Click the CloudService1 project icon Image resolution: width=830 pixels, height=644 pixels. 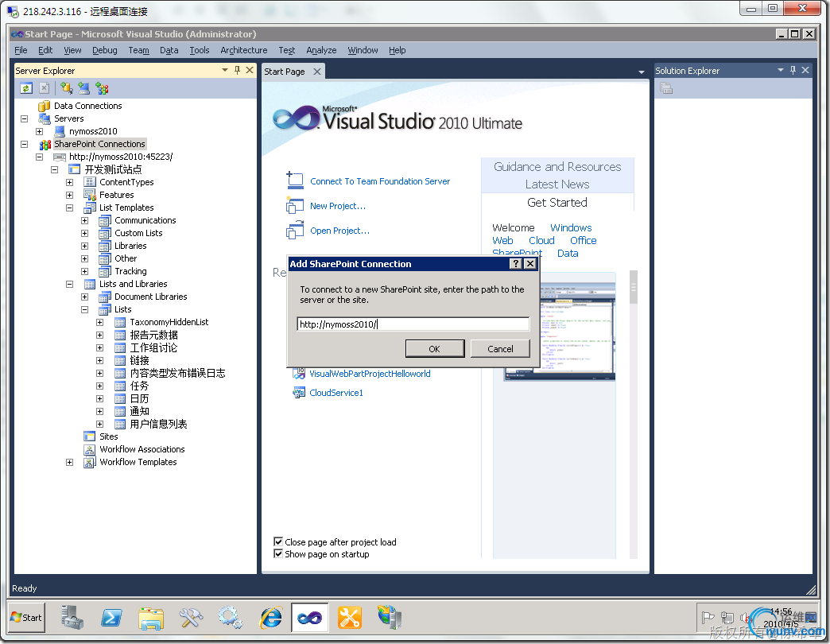point(299,393)
